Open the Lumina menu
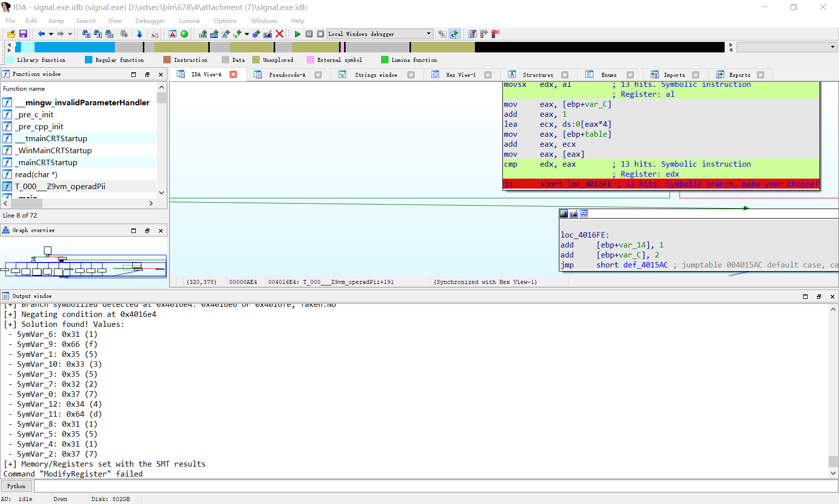The width and height of the screenshot is (839, 504). click(189, 21)
